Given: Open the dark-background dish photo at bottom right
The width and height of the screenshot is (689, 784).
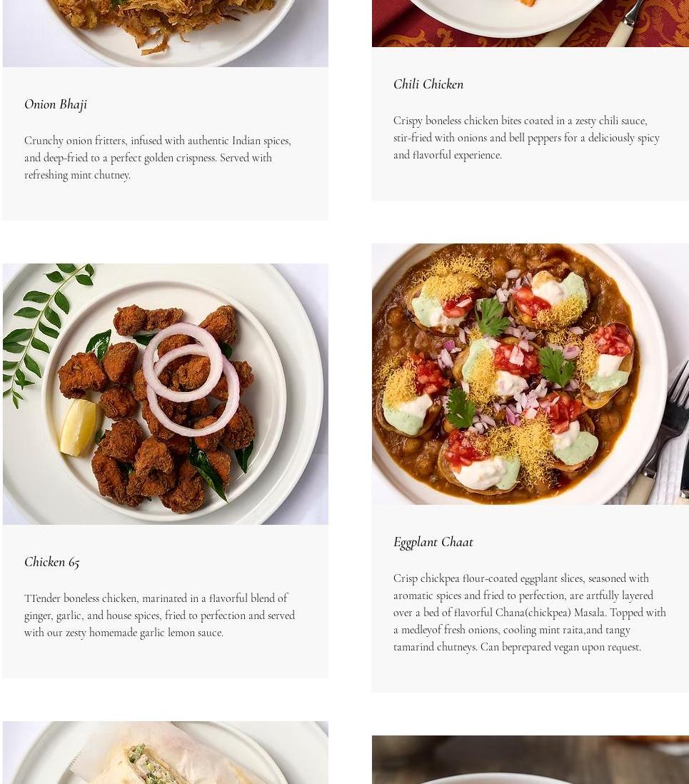Looking at the screenshot, I should tap(530, 760).
